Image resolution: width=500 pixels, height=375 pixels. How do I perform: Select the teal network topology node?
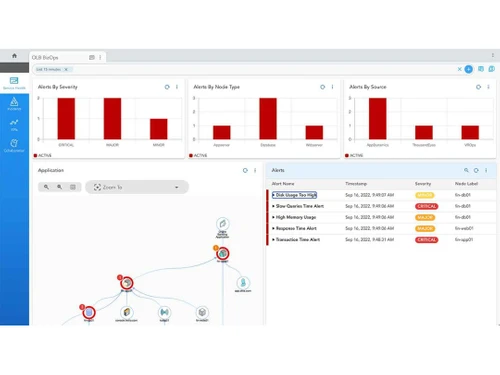[x=164, y=312]
